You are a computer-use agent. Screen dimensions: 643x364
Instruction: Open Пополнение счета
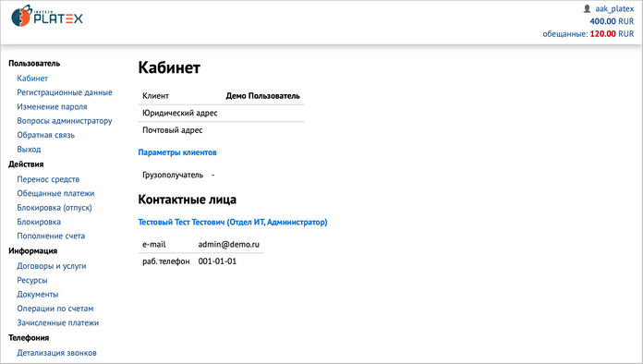[51, 237]
